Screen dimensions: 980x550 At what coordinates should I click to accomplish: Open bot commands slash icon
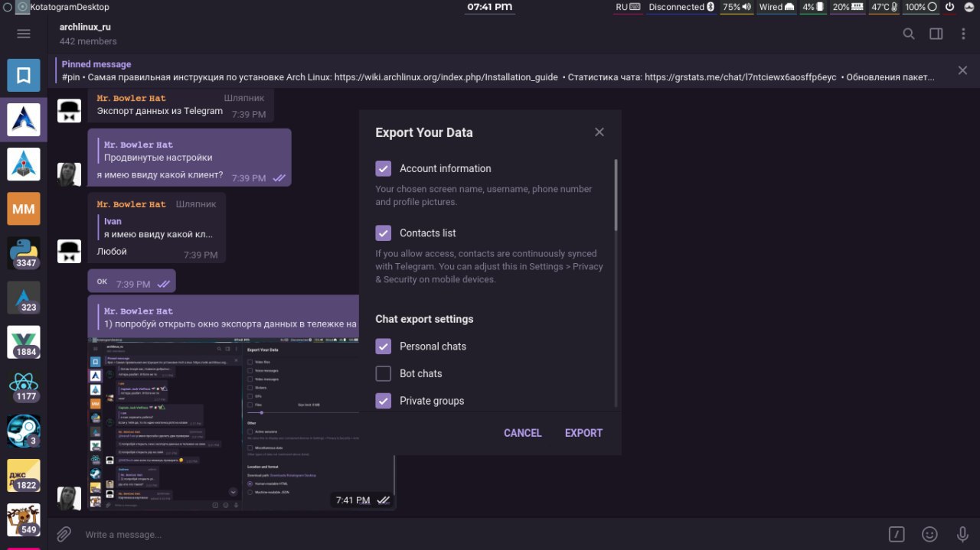pyautogui.click(x=897, y=534)
